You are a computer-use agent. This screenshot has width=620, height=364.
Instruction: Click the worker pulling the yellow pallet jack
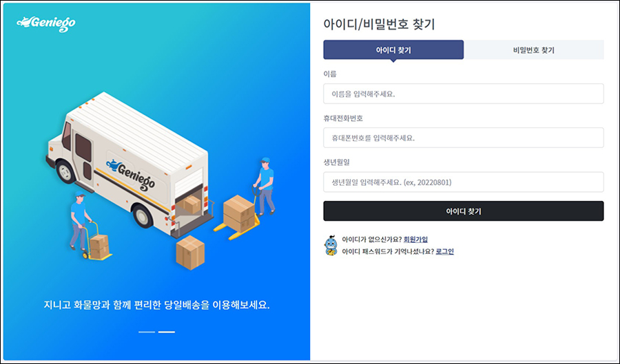(x=265, y=186)
